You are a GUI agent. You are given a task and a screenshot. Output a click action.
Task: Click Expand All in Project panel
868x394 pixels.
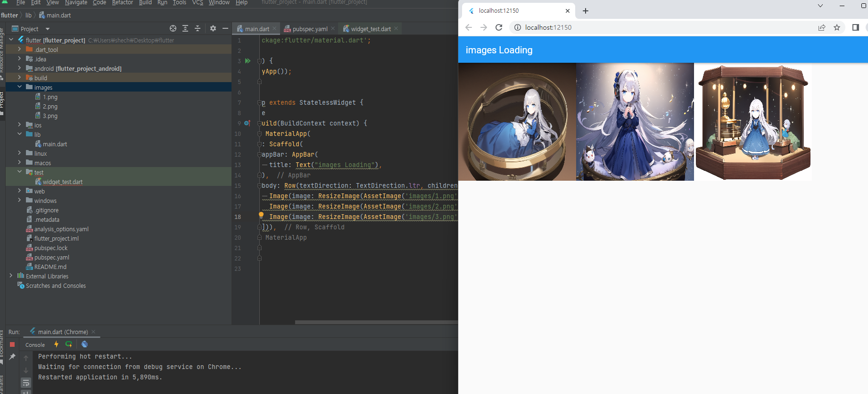(x=185, y=29)
